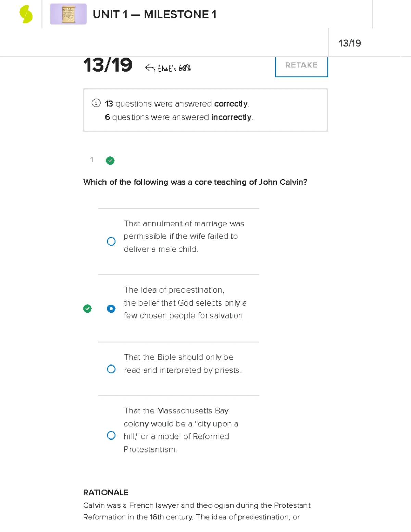This screenshot has height=532, width=411.
Task: Select the predestination answer radio button
Action: (x=111, y=309)
